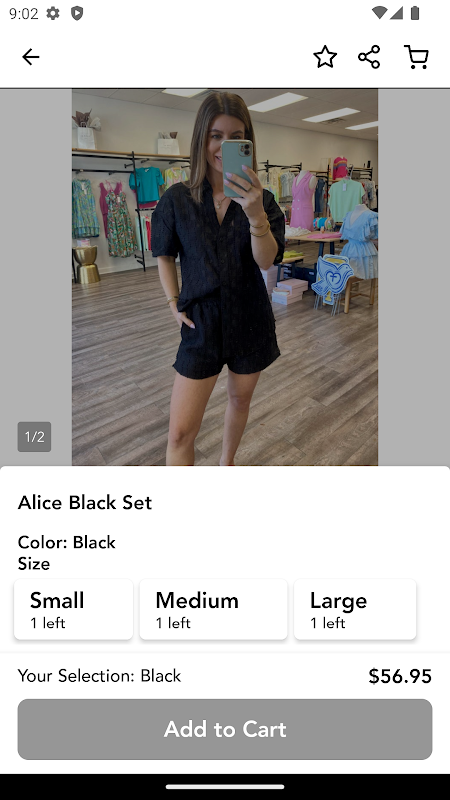Select size Medium
The width and height of the screenshot is (450, 800).
[213, 609]
